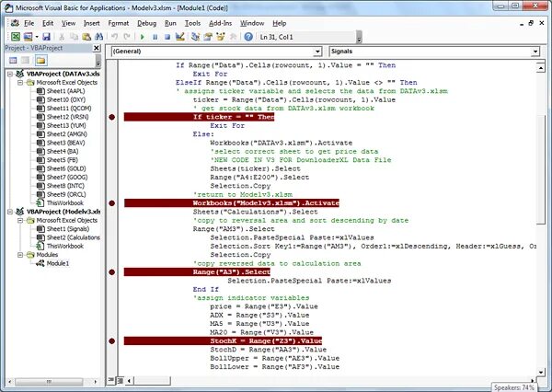
Task: Collapse the VBAProject (Modelv3.xls) tree node
Action: 10,212
